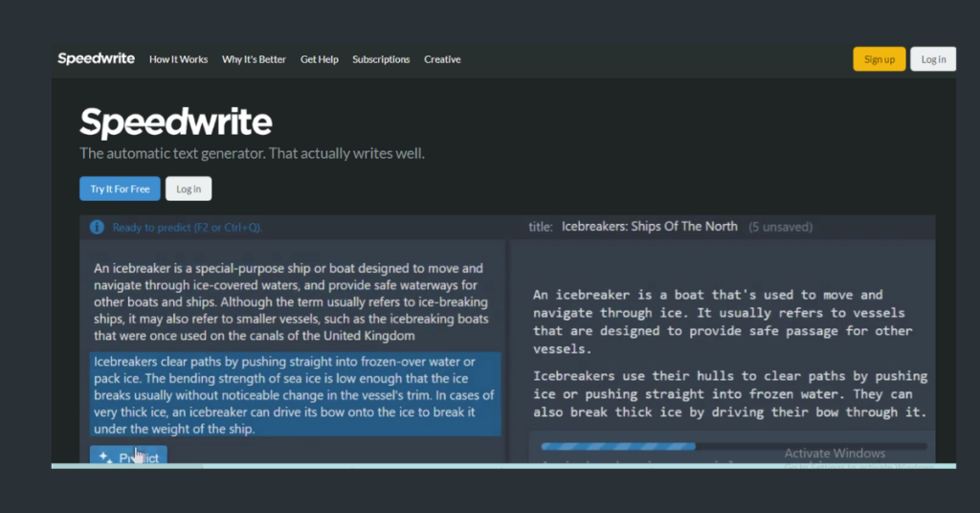Click the Predict button
Image resolution: width=980 pixels, height=513 pixels.
point(129,457)
